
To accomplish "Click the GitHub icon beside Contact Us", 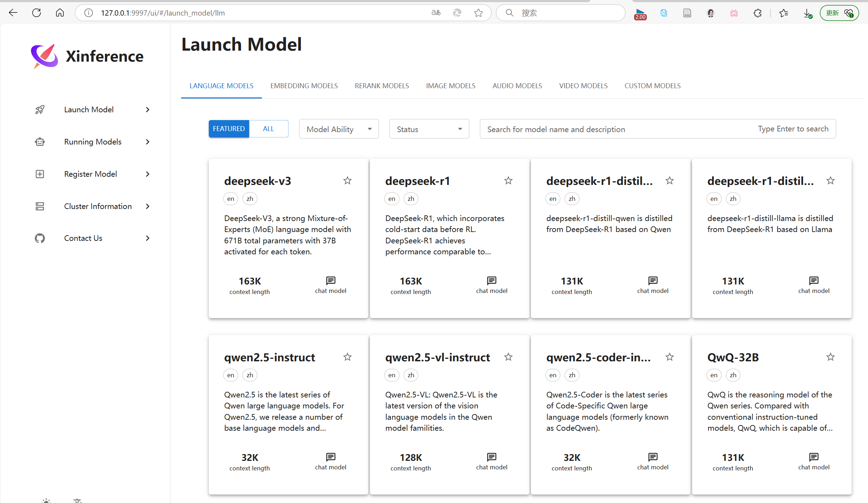I will tap(40, 238).
